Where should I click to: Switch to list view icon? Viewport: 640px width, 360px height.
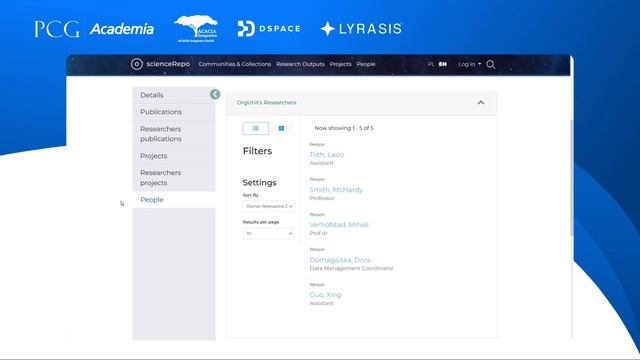pyautogui.click(x=256, y=128)
